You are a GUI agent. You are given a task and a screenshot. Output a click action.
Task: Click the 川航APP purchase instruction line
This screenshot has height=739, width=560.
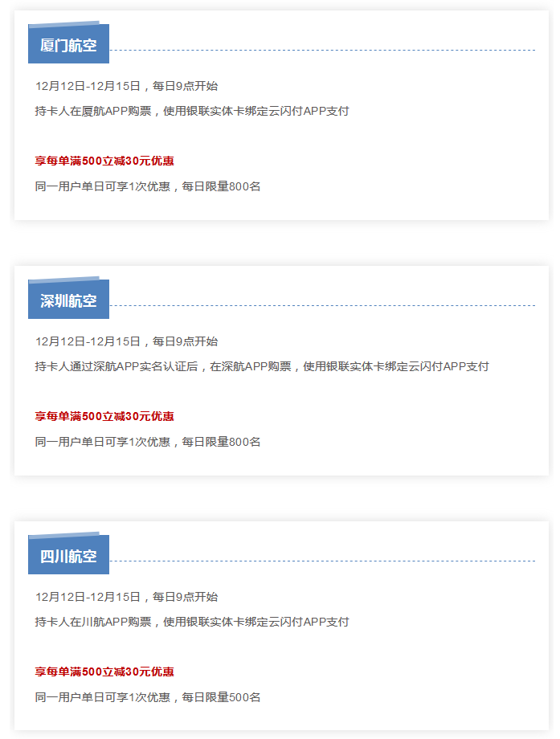(192, 622)
